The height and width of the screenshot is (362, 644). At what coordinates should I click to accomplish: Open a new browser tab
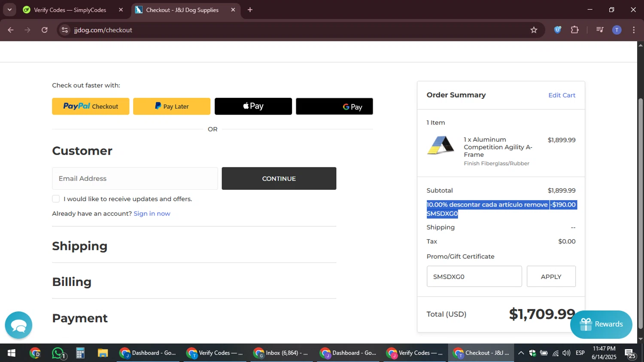pos(250,10)
